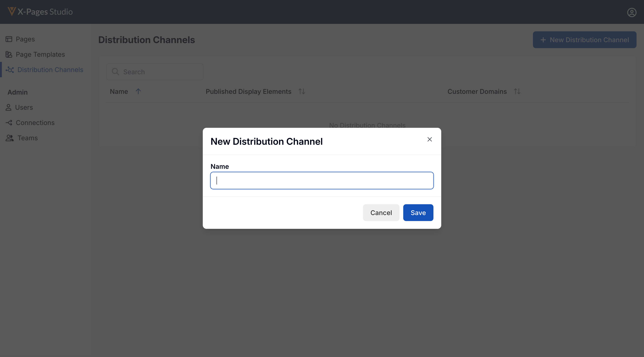The height and width of the screenshot is (357, 644).
Task: Focus the channel Name text field
Action: point(322,180)
